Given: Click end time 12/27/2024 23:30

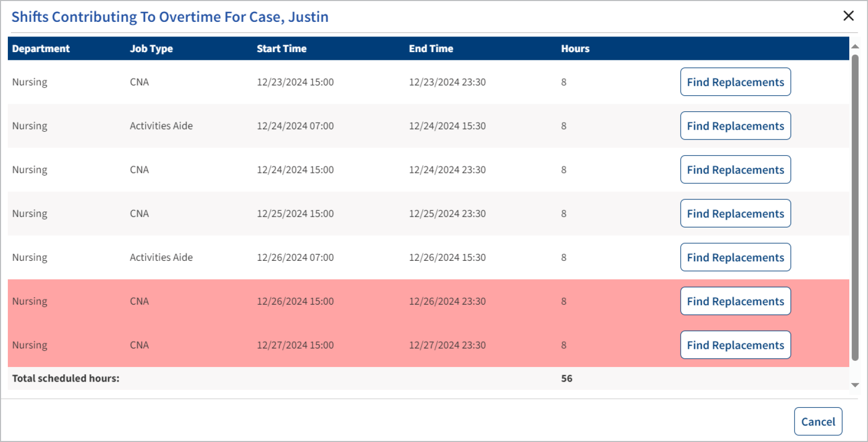Looking at the screenshot, I should point(447,345).
